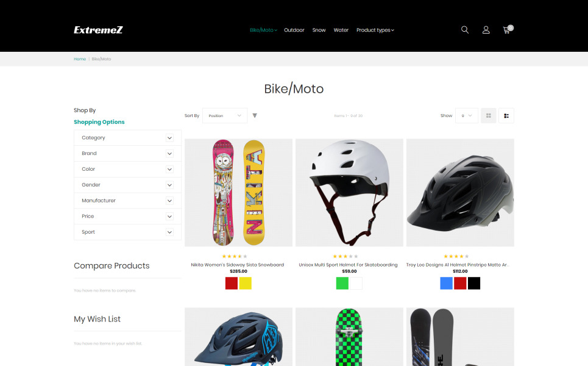Click the ExtremeZ logo
The width and height of the screenshot is (588, 366).
98,30
